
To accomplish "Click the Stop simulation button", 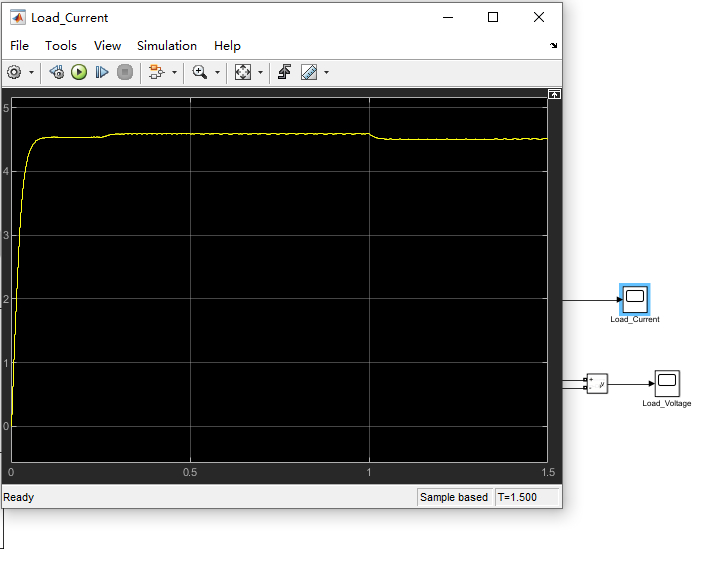I will coord(125,72).
